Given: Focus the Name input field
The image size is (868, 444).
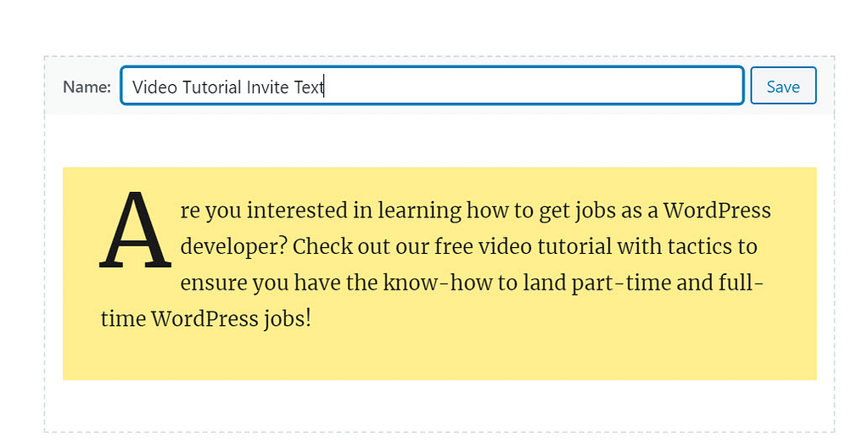Looking at the screenshot, I should [x=526, y=87].
